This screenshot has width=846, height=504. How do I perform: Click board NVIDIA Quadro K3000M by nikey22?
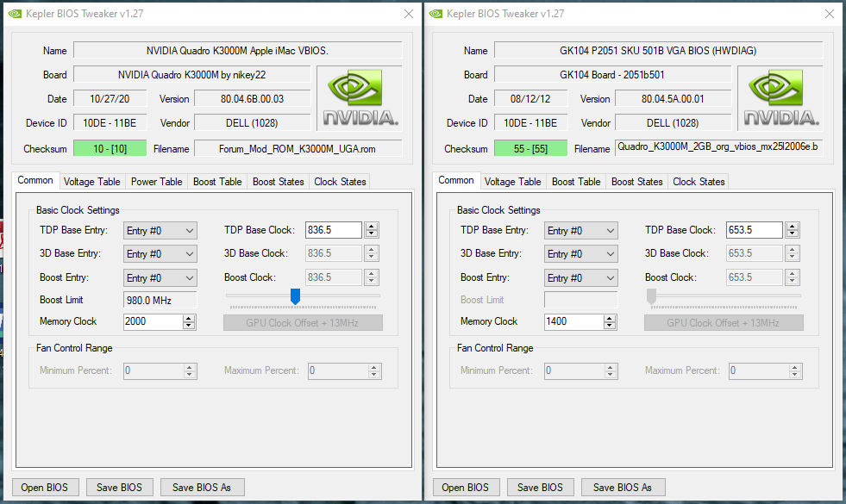click(192, 74)
